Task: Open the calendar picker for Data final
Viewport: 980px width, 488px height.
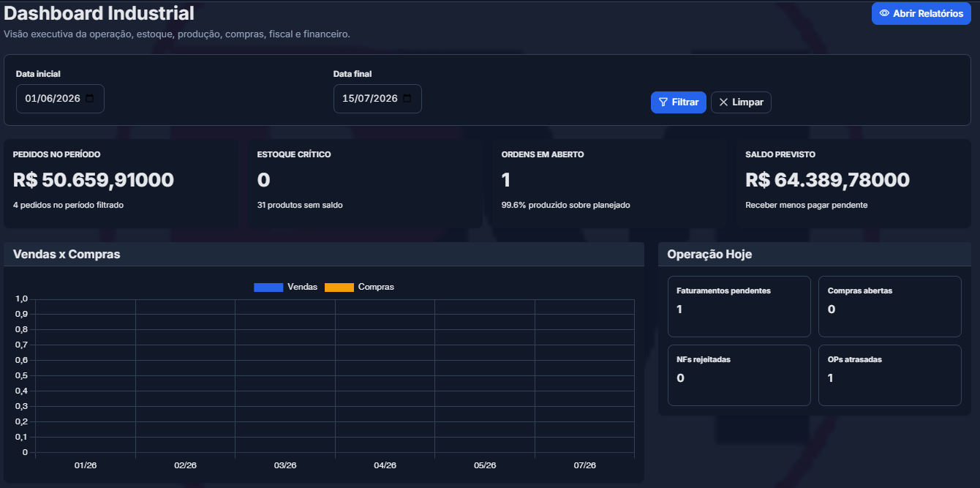Action: [407, 99]
